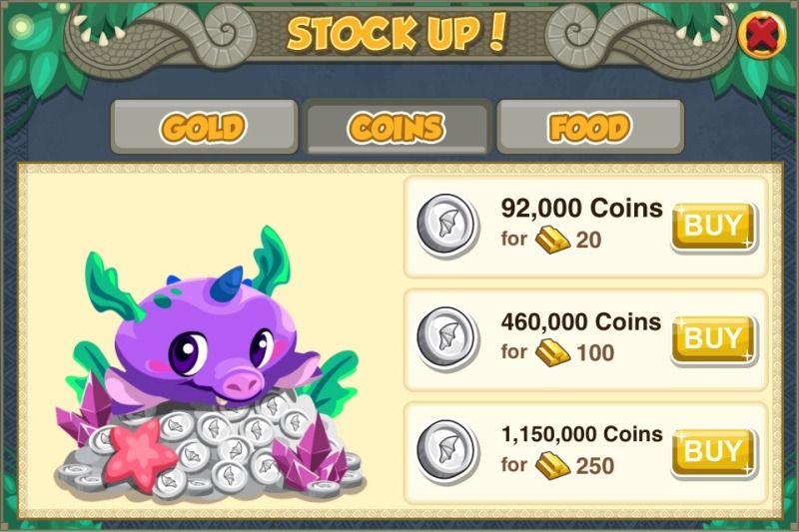This screenshot has width=799, height=532.
Task: Click the purple crystals right of the coin pile
Action: [x=311, y=450]
